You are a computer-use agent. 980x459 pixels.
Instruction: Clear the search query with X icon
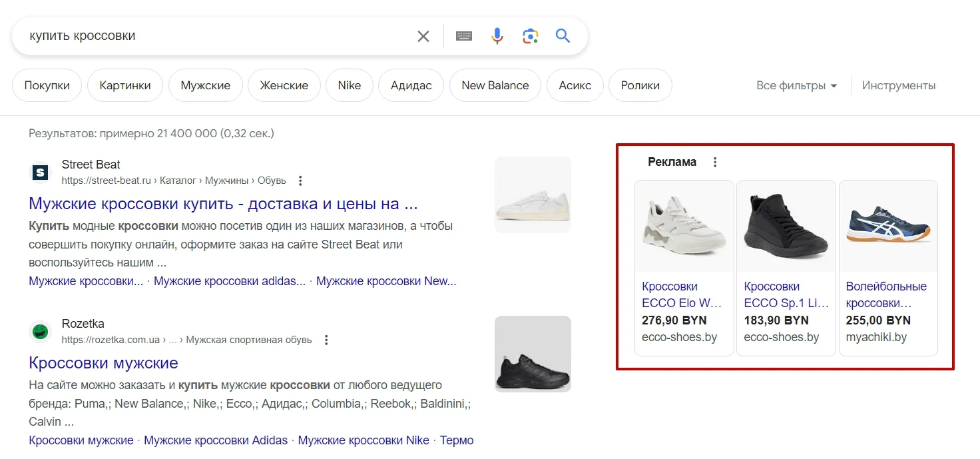point(423,37)
